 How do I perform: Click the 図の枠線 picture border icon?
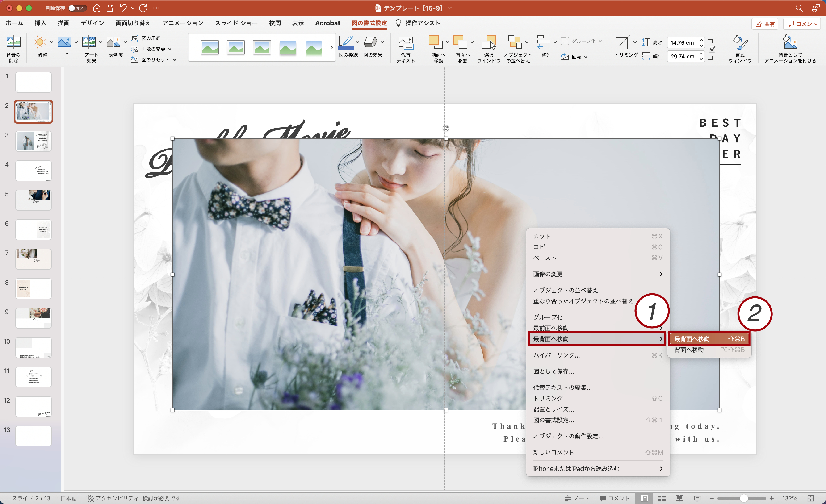click(346, 42)
